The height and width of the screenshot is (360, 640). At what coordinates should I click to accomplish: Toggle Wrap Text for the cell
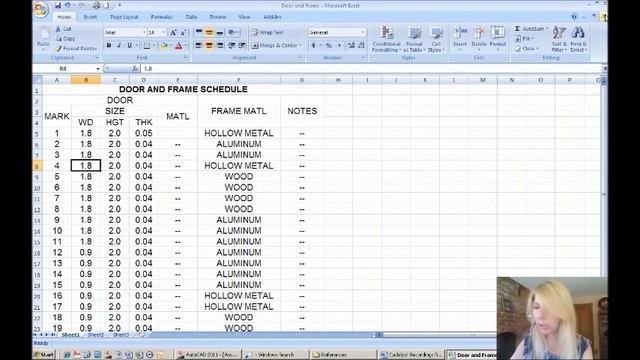pos(267,32)
